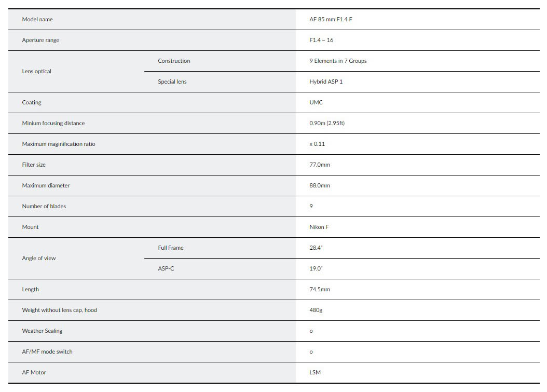Click the 480g weight value
The height and width of the screenshot is (392, 547).
[316, 310]
